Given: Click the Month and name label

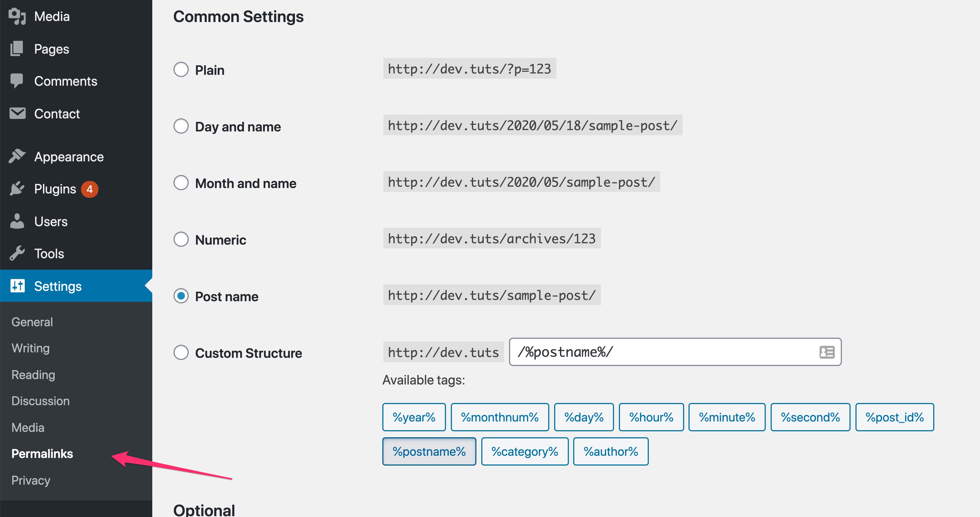Looking at the screenshot, I should (x=246, y=183).
